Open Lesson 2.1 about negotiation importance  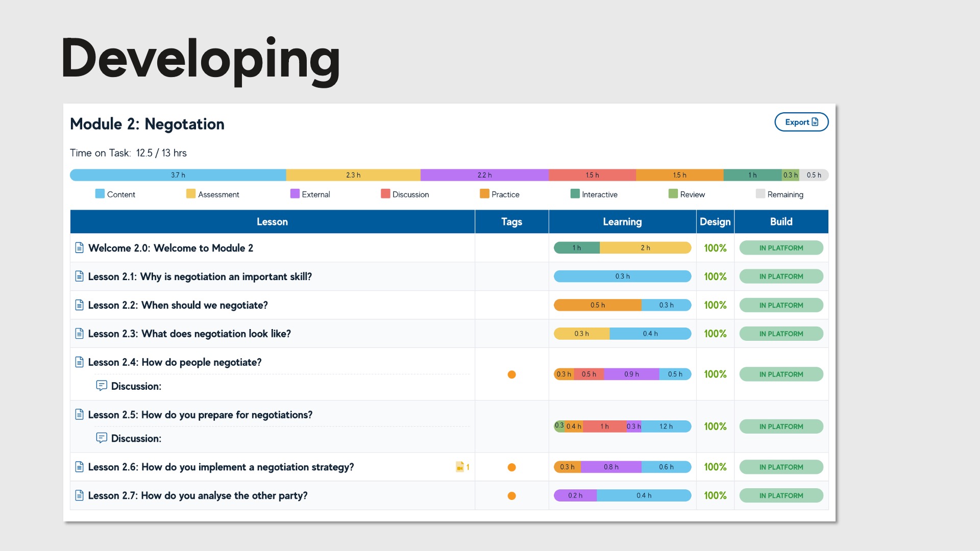[200, 277]
